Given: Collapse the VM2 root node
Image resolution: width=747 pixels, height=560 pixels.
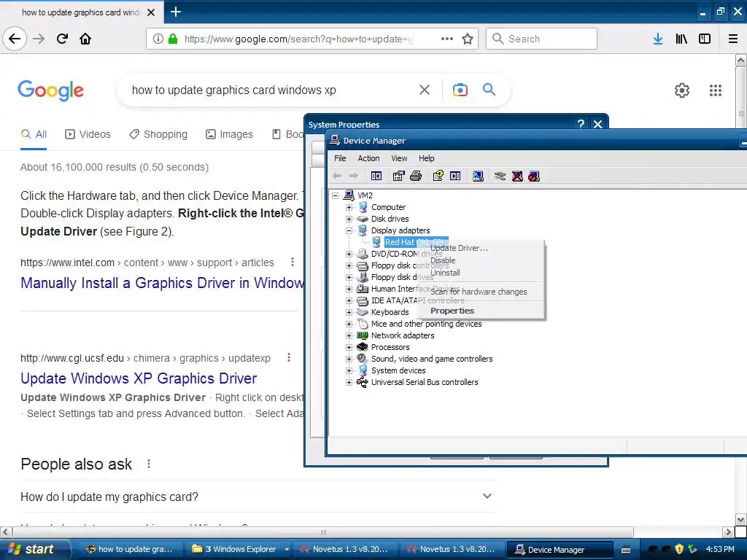Looking at the screenshot, I should (x=336, y=195).
